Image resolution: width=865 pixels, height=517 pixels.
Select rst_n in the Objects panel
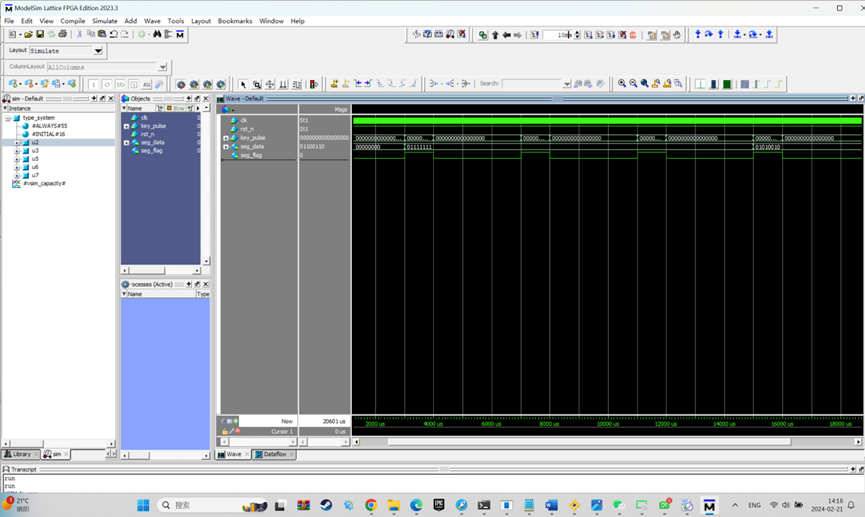pos(147,134)
